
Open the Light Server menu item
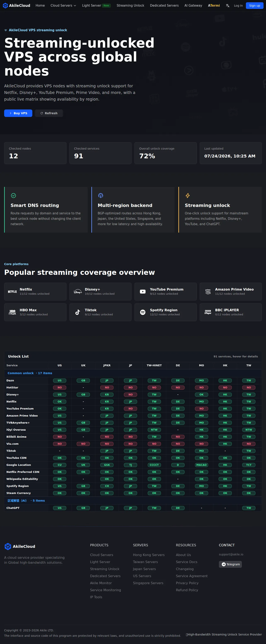tap(96, 6)
